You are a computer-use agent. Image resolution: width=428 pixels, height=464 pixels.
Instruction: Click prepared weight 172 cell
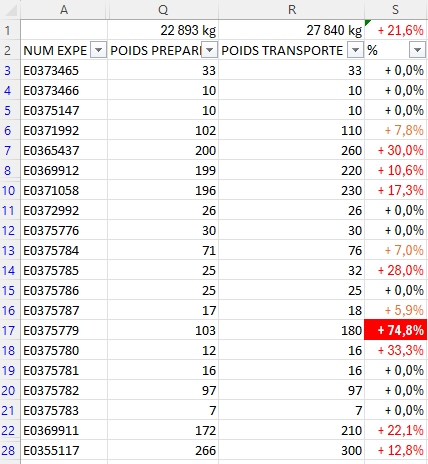tap(163, 431)
